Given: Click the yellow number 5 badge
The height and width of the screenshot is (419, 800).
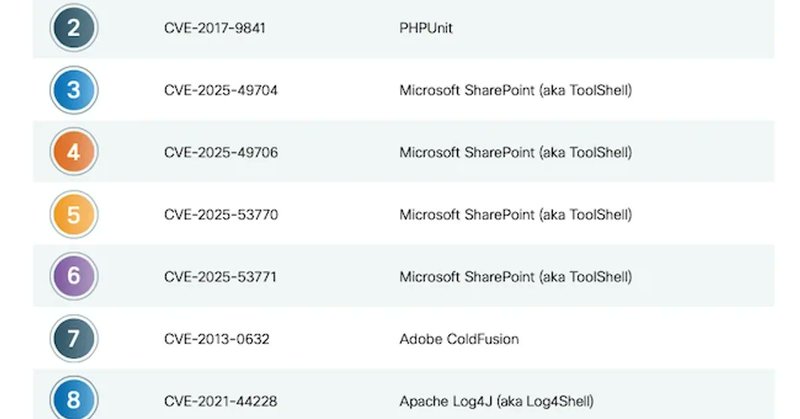Looking at the screenshot, I should pos(73,214).
